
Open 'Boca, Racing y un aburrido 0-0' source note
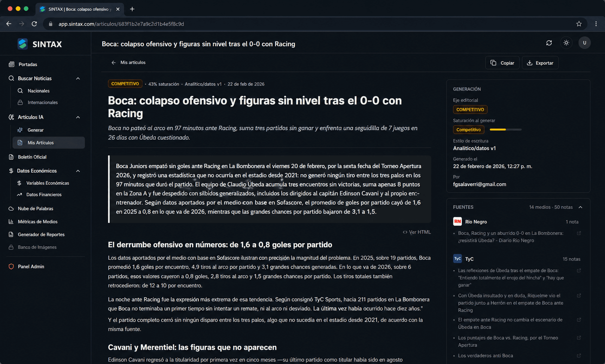point(511,237)
